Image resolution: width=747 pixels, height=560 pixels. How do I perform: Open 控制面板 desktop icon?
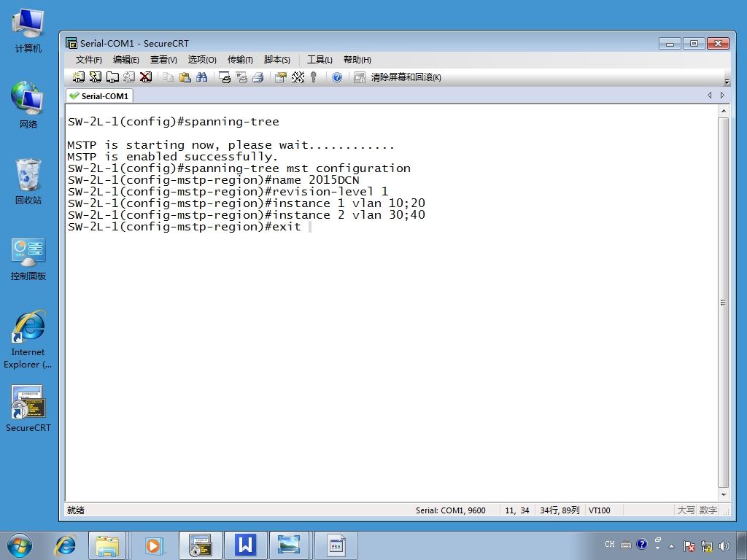click(x=28, y=258)
